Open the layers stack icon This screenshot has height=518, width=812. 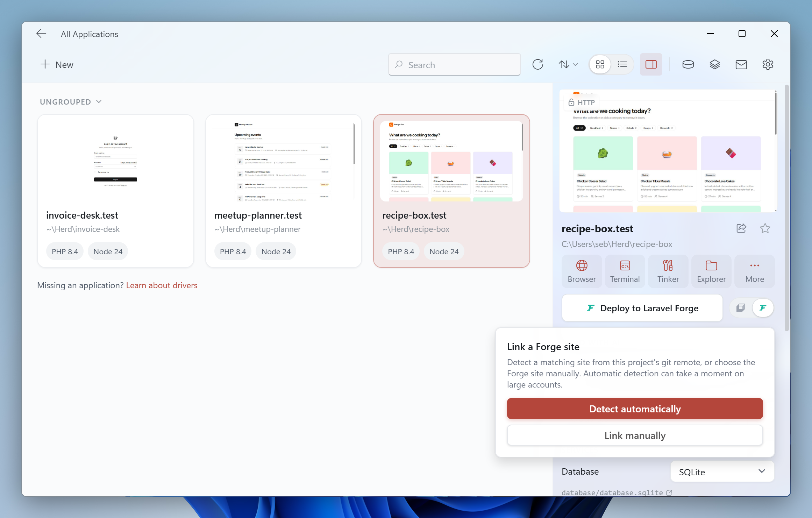715,65
